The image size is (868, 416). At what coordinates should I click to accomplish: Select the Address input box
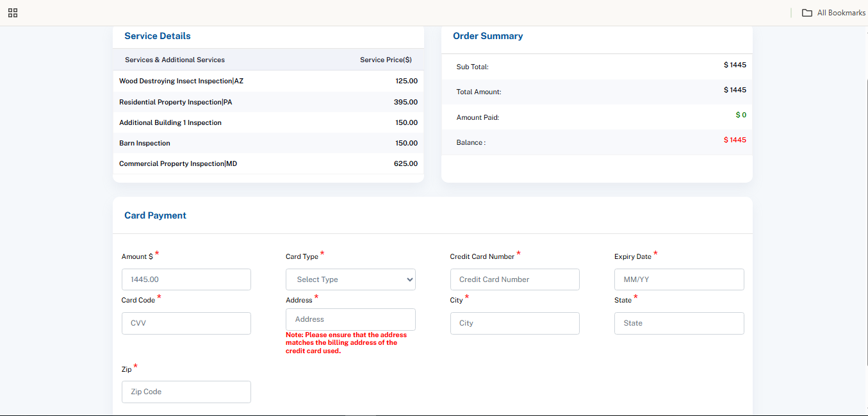pos(350,319)
